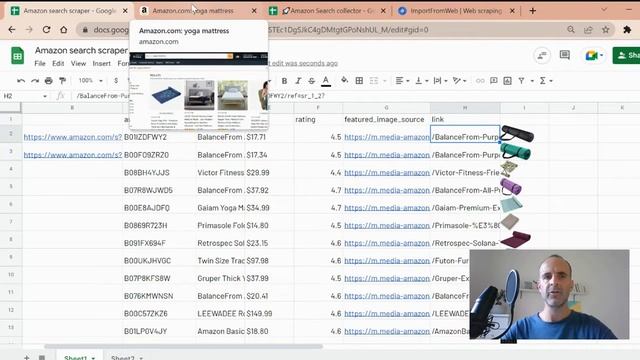Go to the browser home page
The image size is (640, 360).
coord(64,30)
